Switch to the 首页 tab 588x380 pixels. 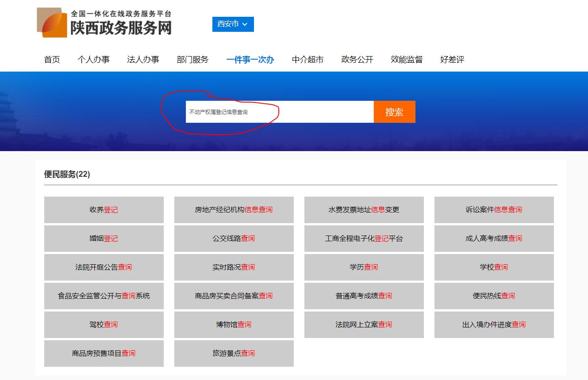click(52, 59)
